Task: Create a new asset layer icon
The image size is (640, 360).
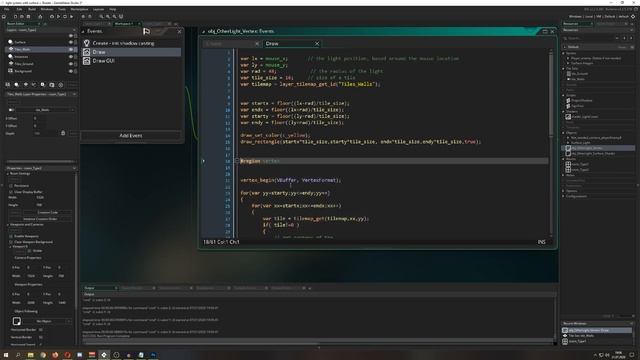Action: click(43, 84)
